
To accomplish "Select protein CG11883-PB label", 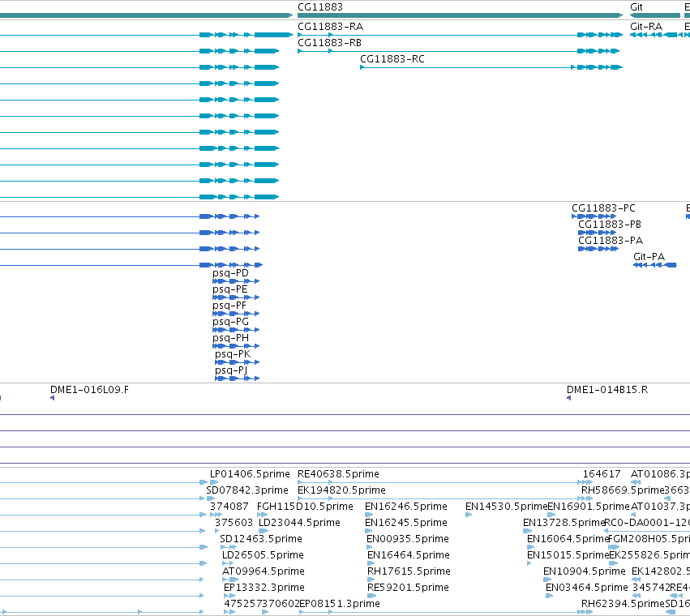I will [x=610, y=225].
